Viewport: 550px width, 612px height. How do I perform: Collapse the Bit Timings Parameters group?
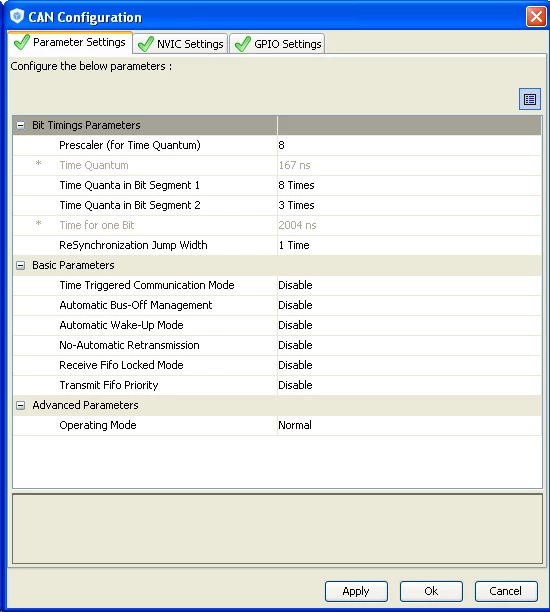point(20,125)
